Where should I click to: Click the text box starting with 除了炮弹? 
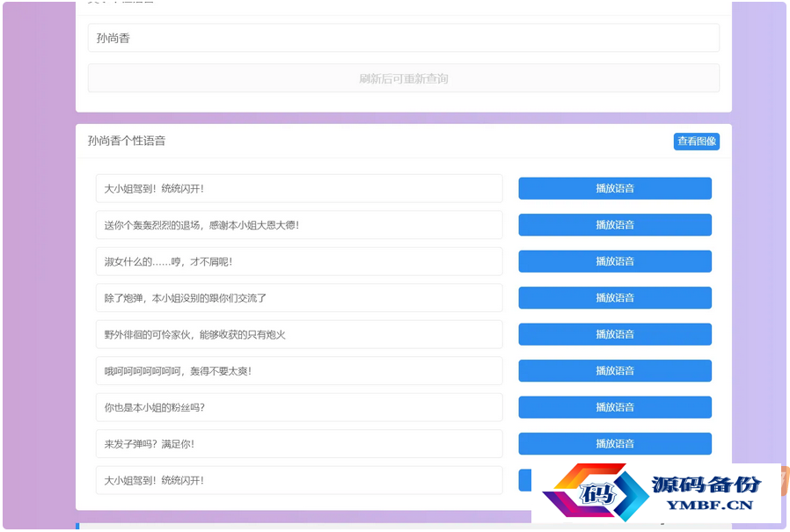click(299, 298)
